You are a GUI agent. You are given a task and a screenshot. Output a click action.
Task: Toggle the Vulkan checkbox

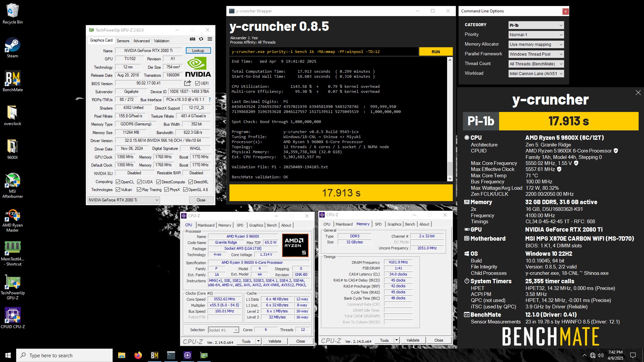point(118,190)
